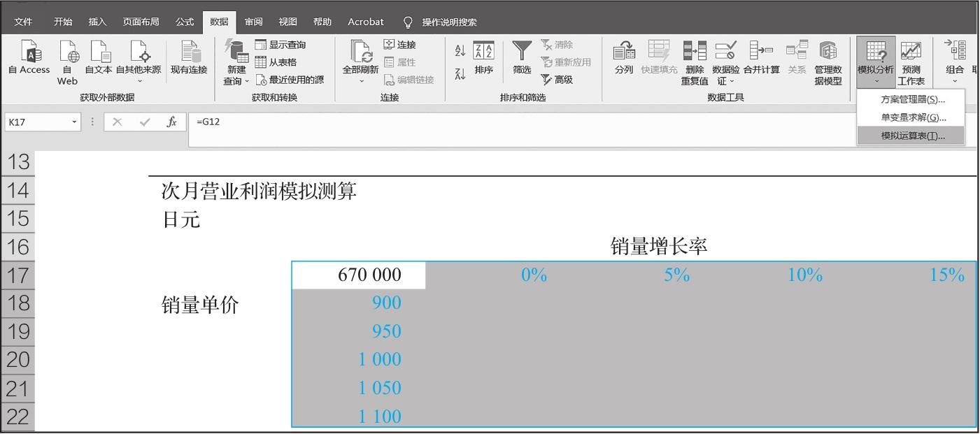Switch to 审阅 review tab
The width and height of the screenshot is (980, 434).
254,22
